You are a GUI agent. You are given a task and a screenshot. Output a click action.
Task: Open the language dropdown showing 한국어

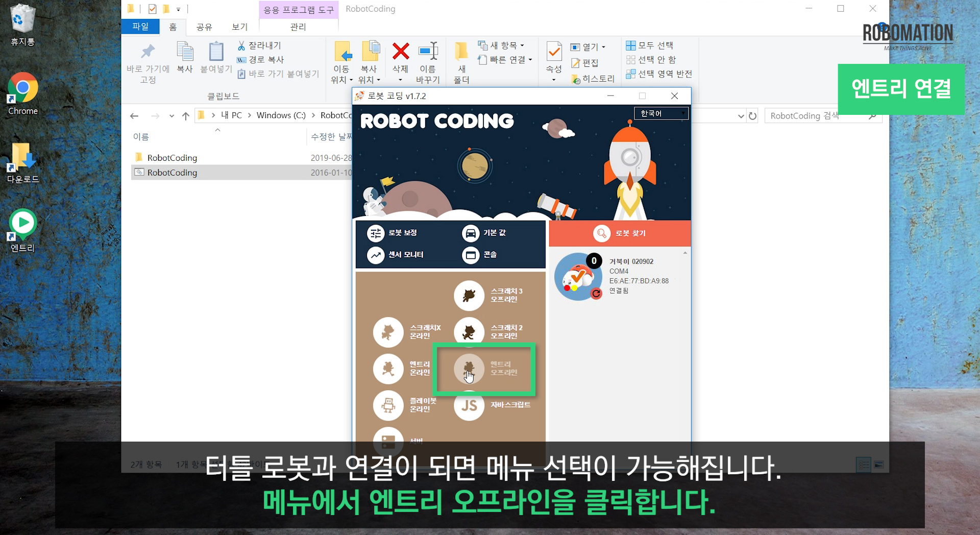[x=661, y=113]
